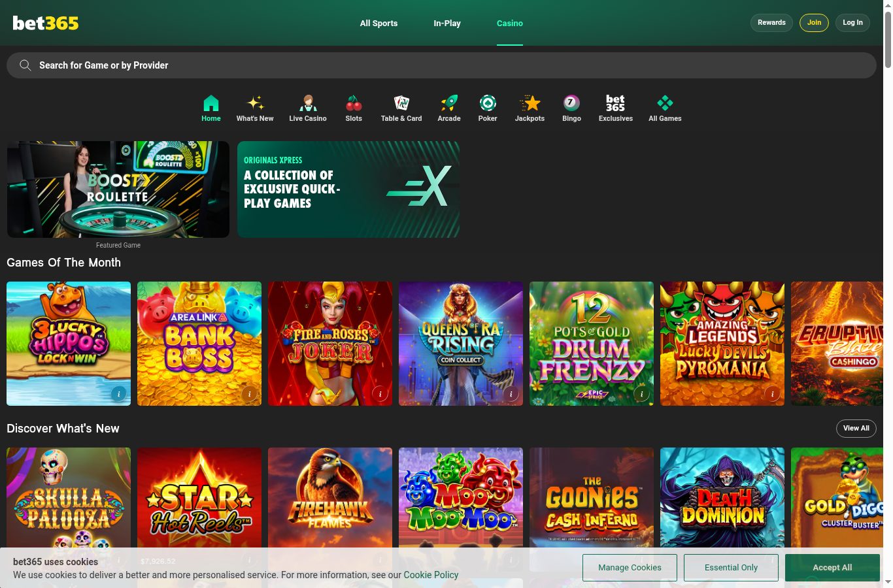
Task: Click the search magnifier icon
Action: pyautogui.click(x=25, y=65)
